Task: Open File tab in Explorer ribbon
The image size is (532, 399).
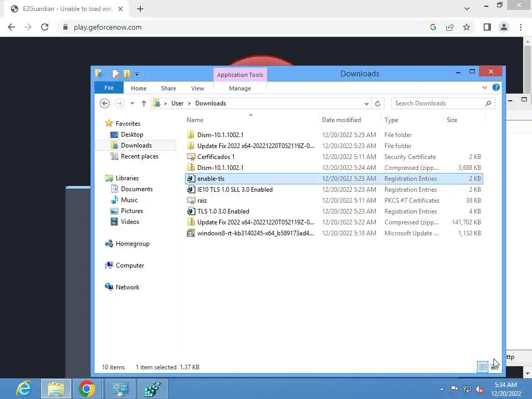Action: pos(109,88)
